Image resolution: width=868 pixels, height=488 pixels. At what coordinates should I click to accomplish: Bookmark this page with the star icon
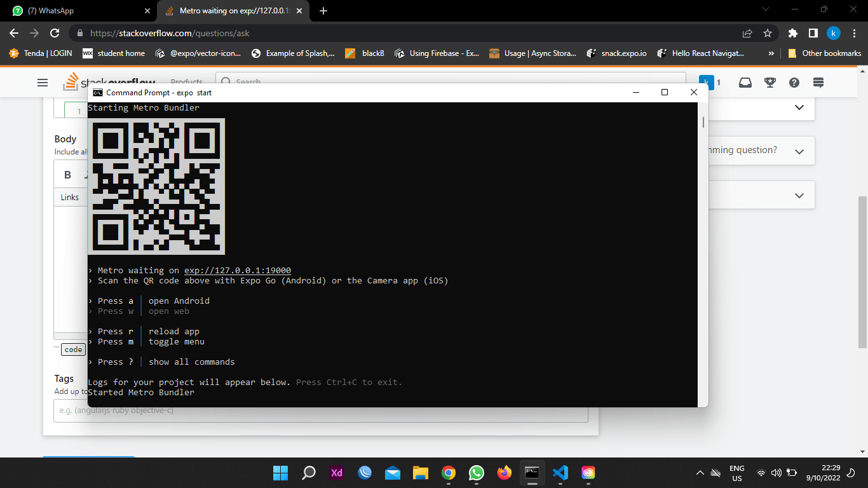point(768,33)
